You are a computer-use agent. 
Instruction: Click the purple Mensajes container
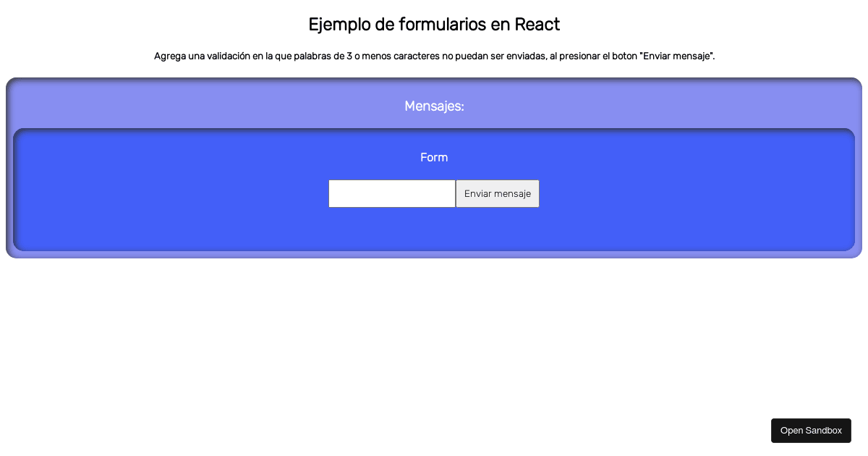(109, 106)
